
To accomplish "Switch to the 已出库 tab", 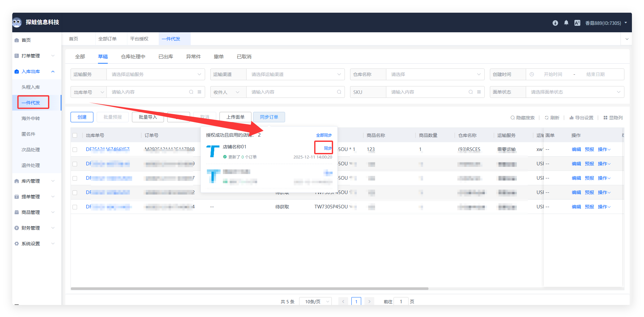I will pos(166,57).
